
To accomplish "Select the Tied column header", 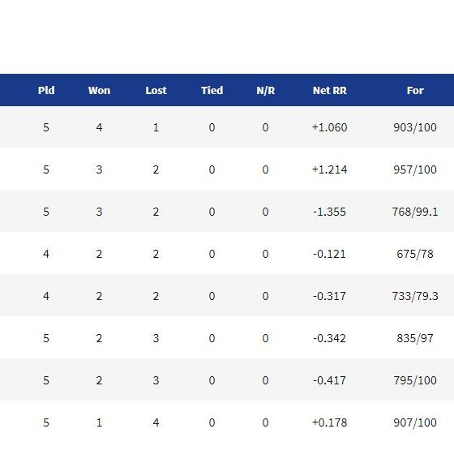I will tap(212, 91).
